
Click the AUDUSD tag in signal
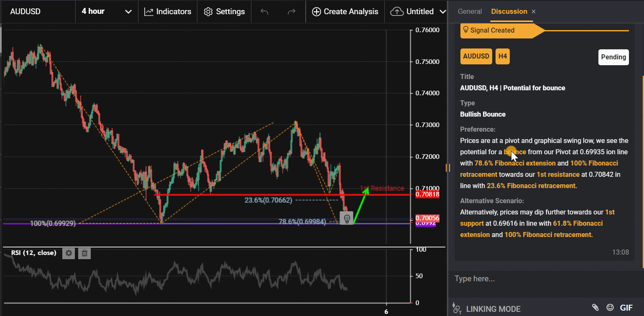(x=476, y=56)
